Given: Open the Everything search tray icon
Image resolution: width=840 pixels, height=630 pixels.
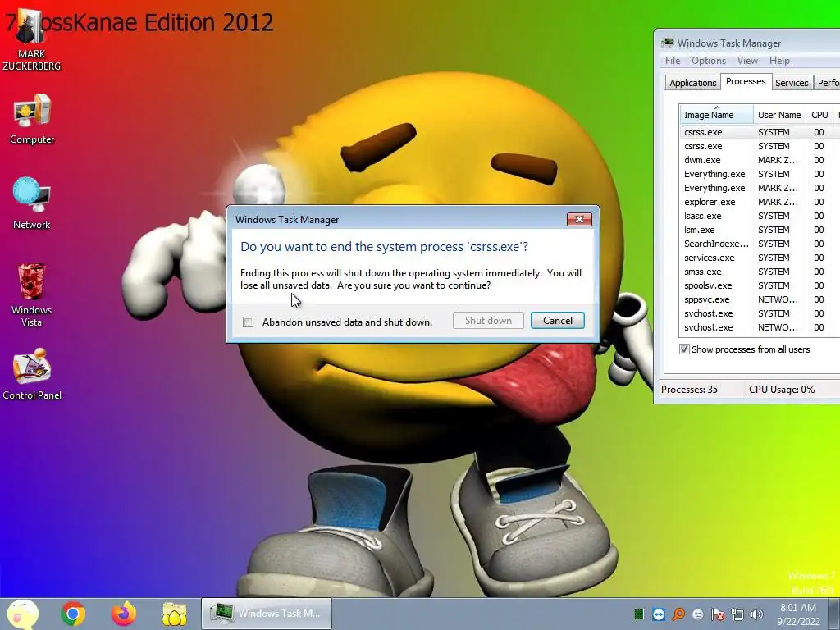Looking at the screenshot, I should (678, 614).
